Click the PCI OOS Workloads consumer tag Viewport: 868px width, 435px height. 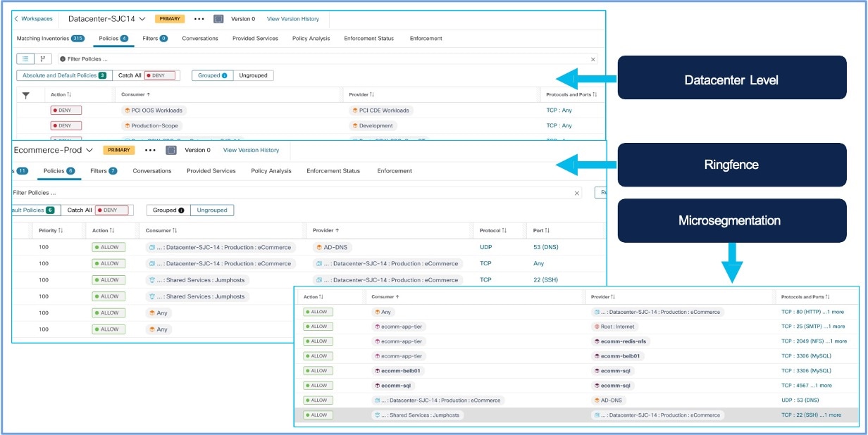(x=153, y=111)
